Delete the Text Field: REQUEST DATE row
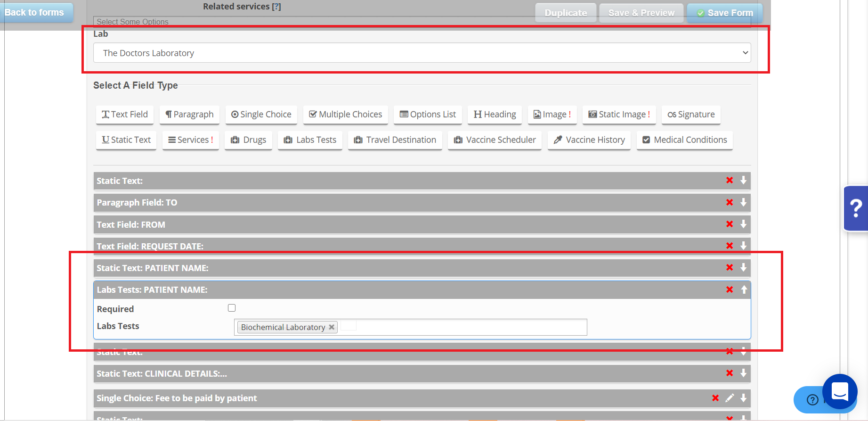 tap(730, 246)
